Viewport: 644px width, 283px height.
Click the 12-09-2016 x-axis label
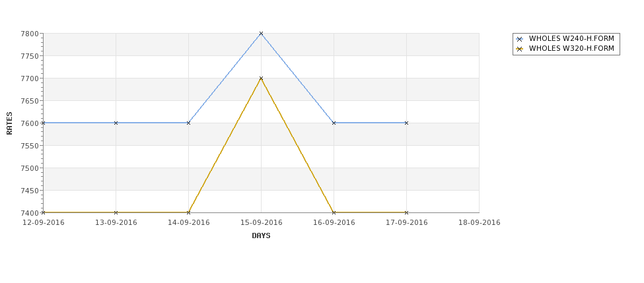(x=44, y=223)
